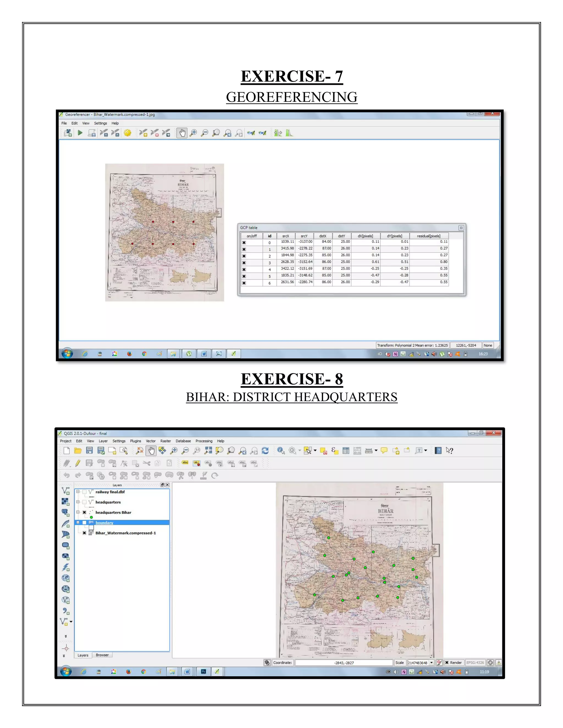Open Measure tool dropdown arrow
This screenshot has width=563, height=728.
pyautogui.click(x=376, y=451)
